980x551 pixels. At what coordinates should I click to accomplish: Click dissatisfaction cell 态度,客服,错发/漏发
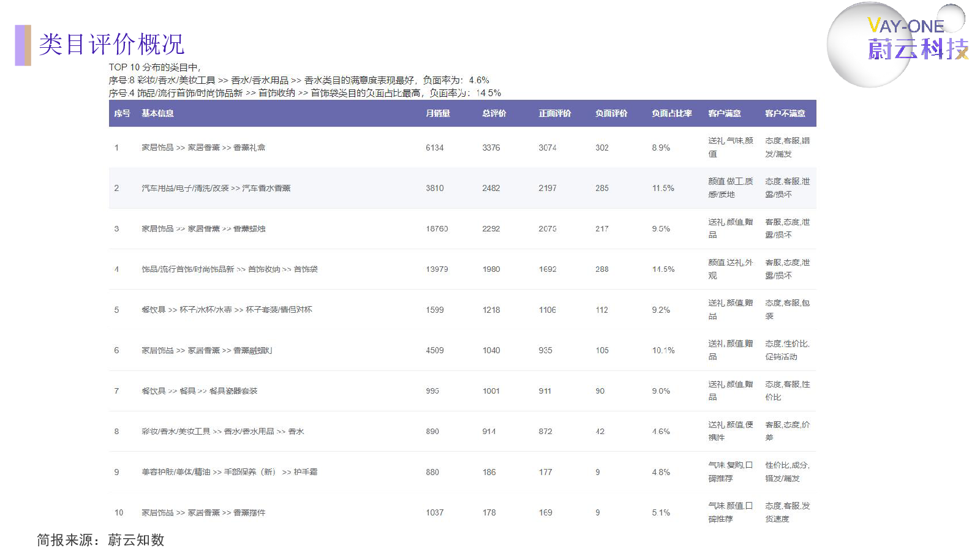[x=788, y=148]
